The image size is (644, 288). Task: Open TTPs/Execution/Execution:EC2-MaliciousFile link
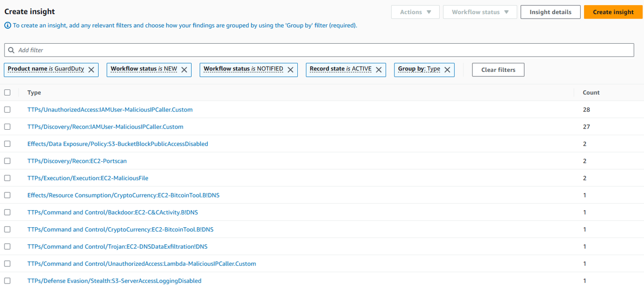88,178
